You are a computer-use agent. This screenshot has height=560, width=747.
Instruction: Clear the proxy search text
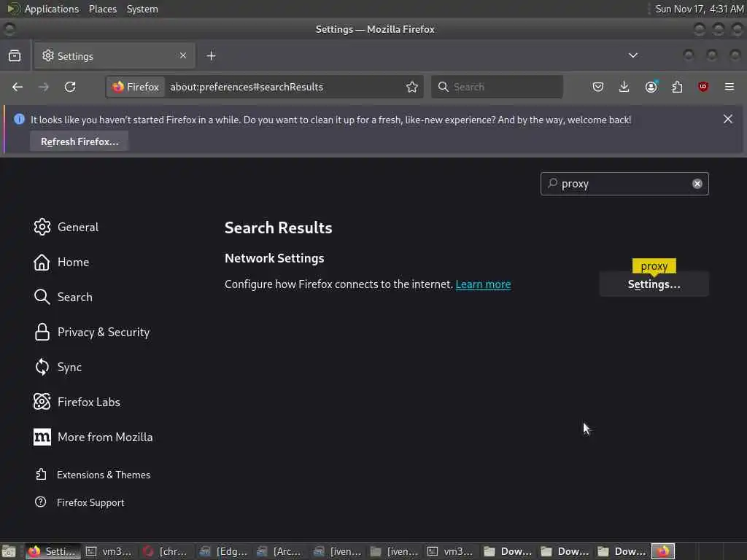[697, 184]
